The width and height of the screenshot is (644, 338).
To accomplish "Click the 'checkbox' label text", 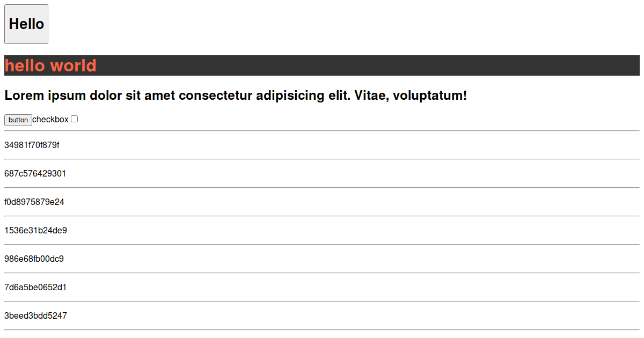I will tap(50, 120).
